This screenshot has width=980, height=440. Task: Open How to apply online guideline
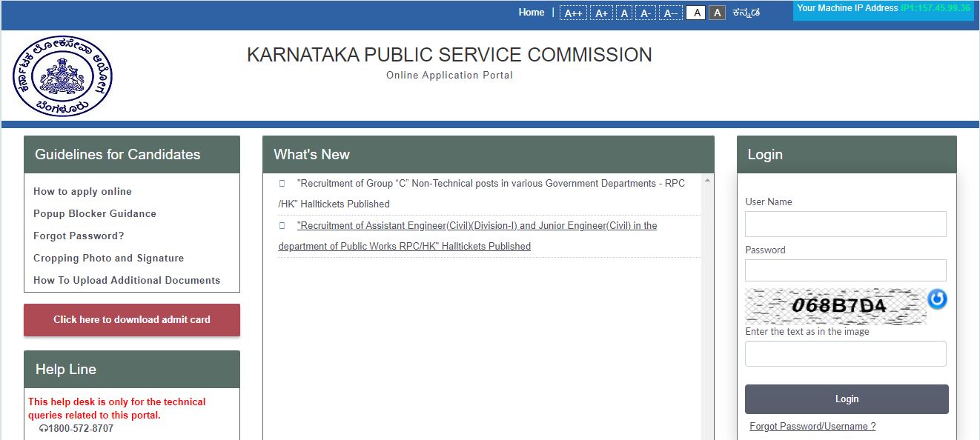tap(82, 191)
